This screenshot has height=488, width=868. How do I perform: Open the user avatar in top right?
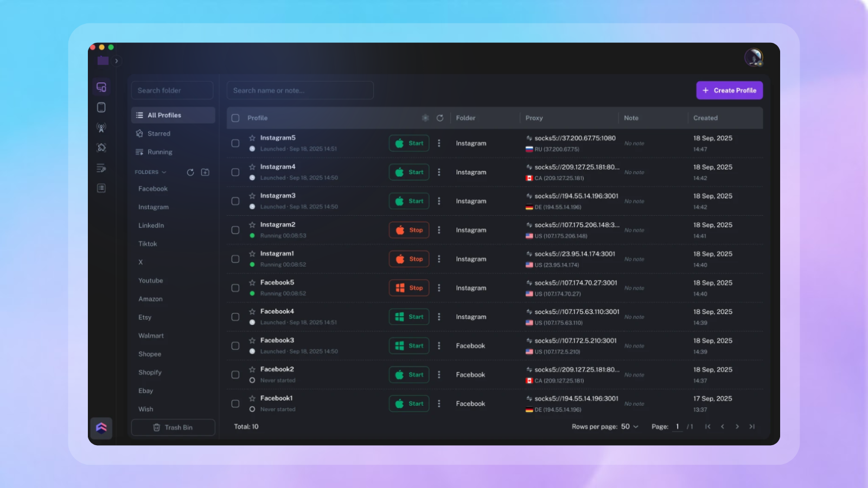(x=754, y=57)
